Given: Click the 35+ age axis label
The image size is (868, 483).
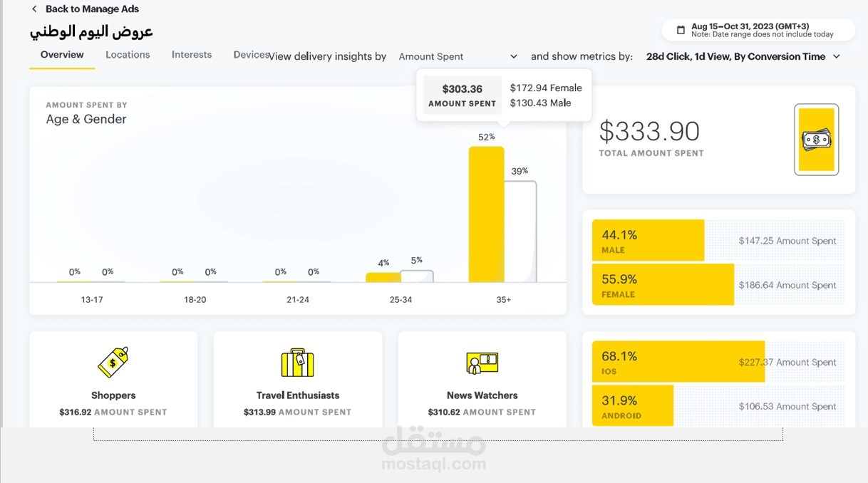Looking at the screenshot, I should [503, 300].
